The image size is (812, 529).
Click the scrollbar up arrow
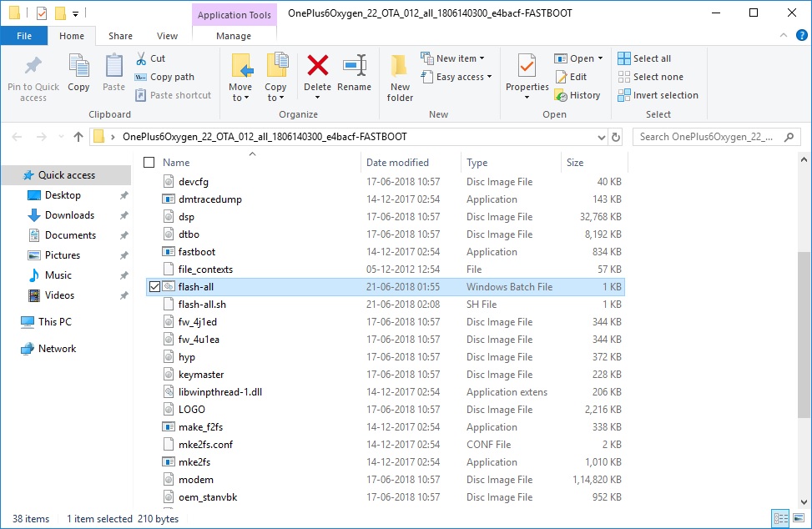pos(804,160)
